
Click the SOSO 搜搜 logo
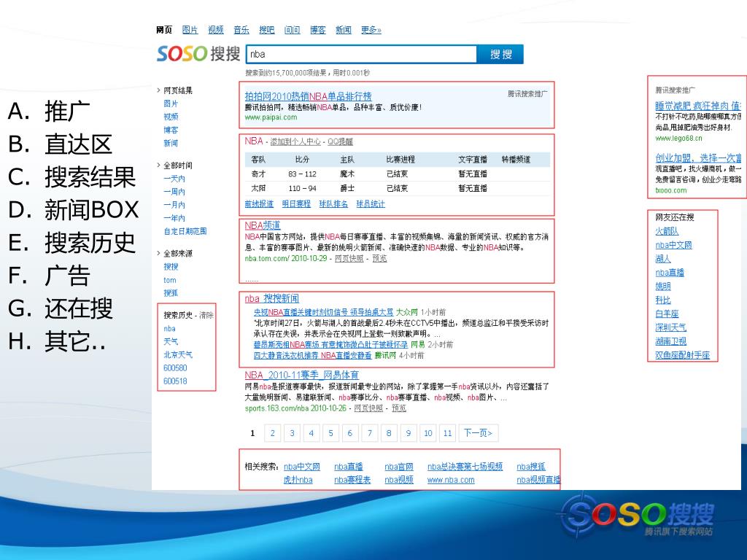pos(198,53)
